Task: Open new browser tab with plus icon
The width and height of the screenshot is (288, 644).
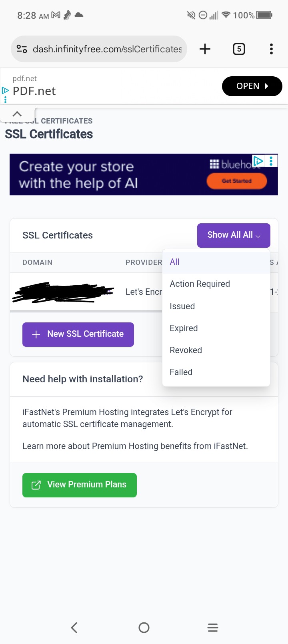Action: point(205,49)
